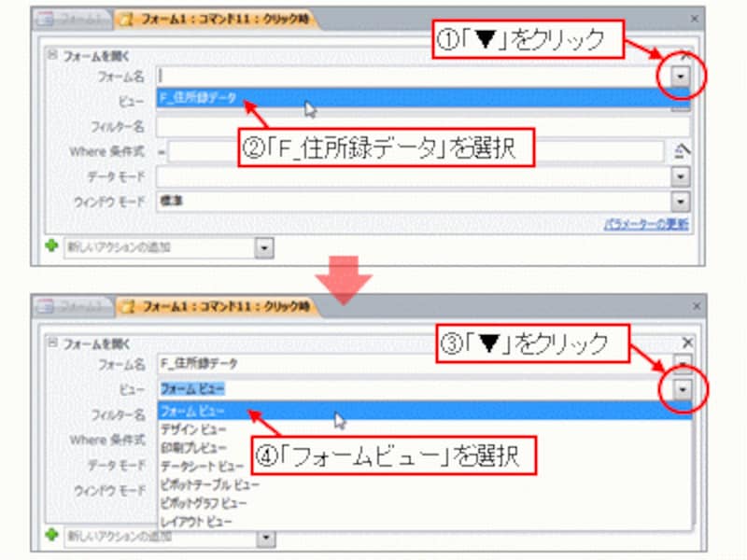Choose ピボットテーブル ビュー from the list
747x560 pixels.
(425, 484)
